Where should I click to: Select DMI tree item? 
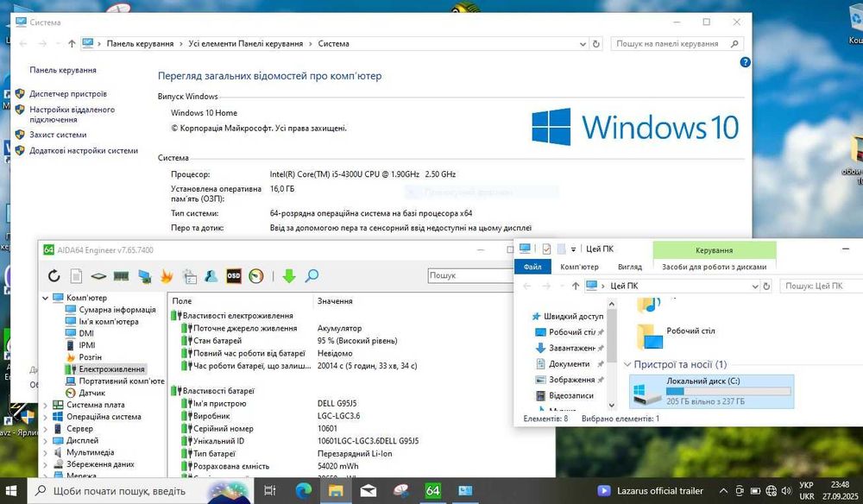click(x=86, y=333)
